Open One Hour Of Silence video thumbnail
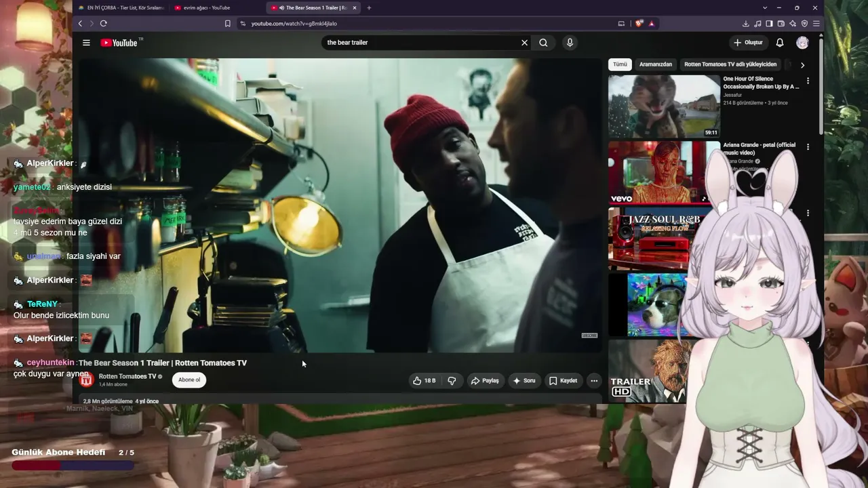The image size is (868, 488). tap(664, 106)
